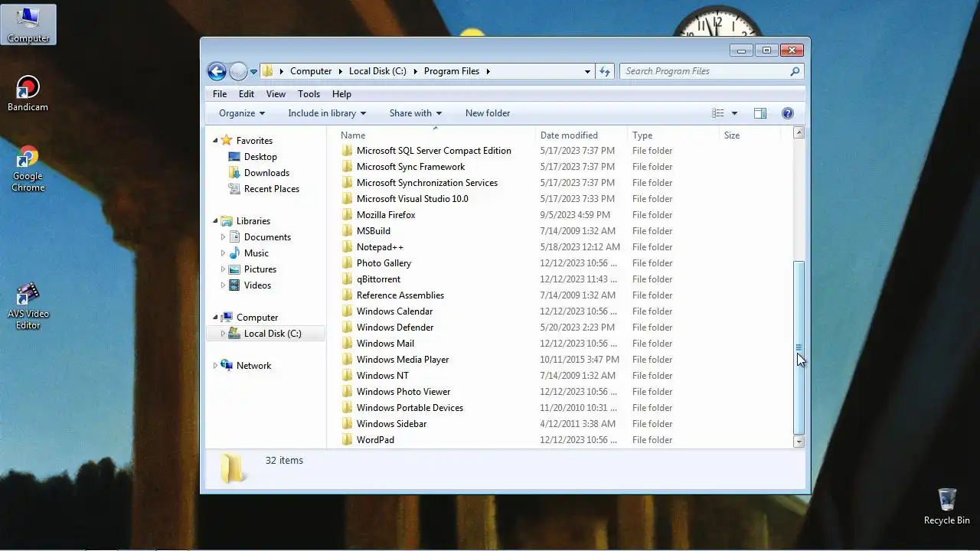Select the Google Chrome desktop shortcut
The image size is (980, 551).
coord(28,168)
